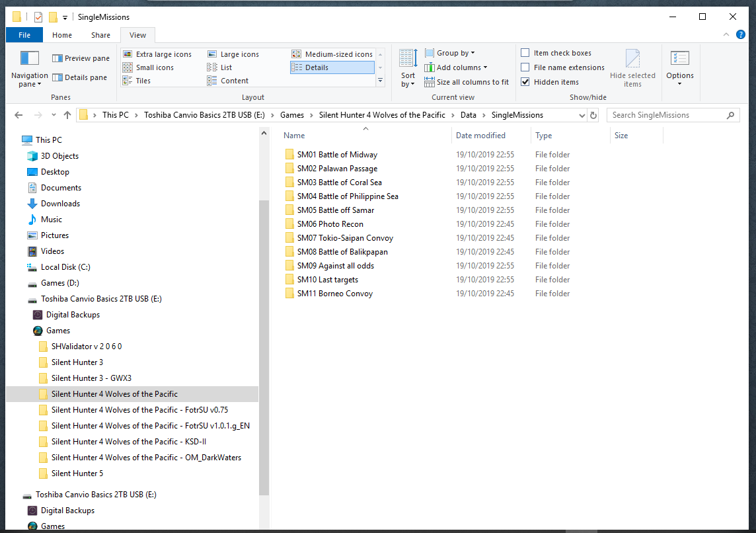Screen dimensions: 756x533
Task: Choose Extra large icons layout
Action: (x=157, y=54)
